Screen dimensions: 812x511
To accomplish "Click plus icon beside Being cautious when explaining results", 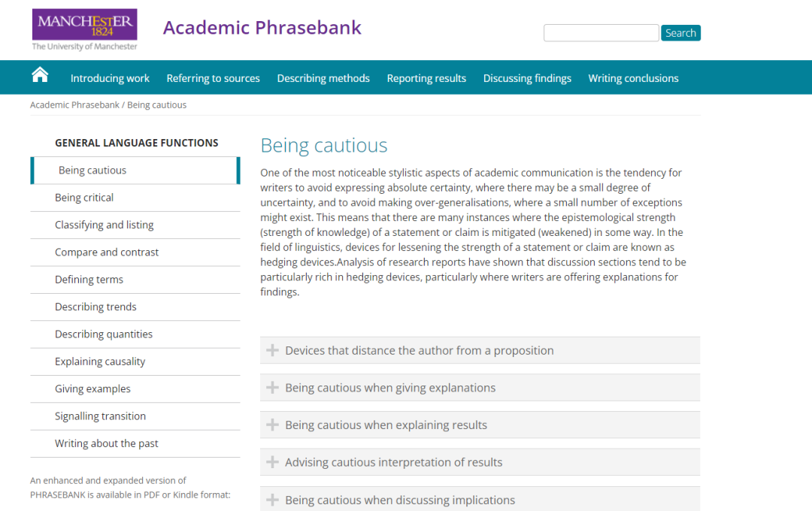I will pyautogui.click(x=272, y=425).
